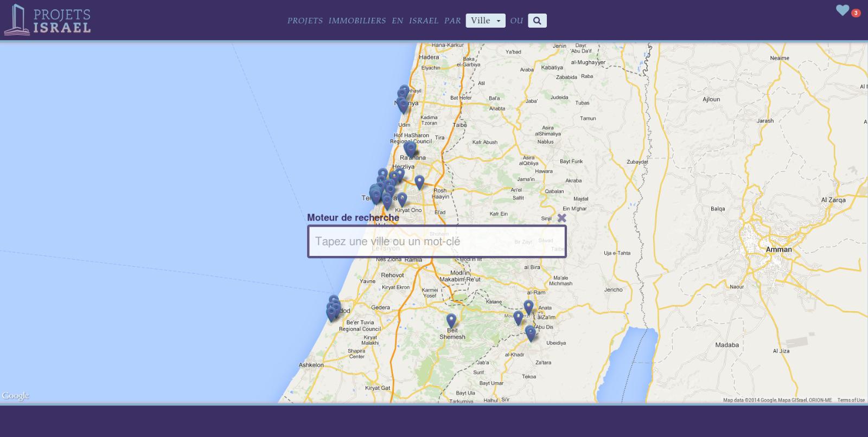Click the Jericho label on map
Image resolution: width=868 pixels, height=437 pixels.
tap(614, 290)
